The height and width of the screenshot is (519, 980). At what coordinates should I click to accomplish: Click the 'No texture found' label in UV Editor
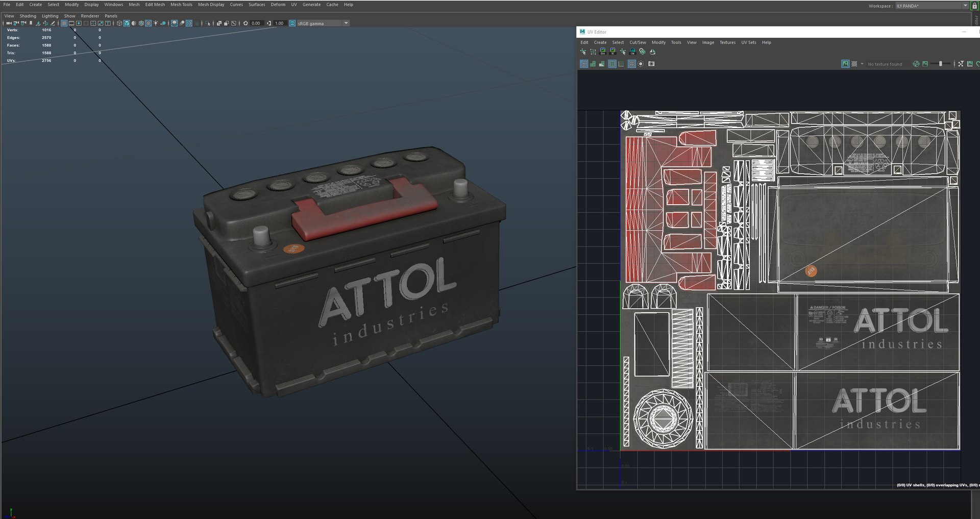(885, 64)
